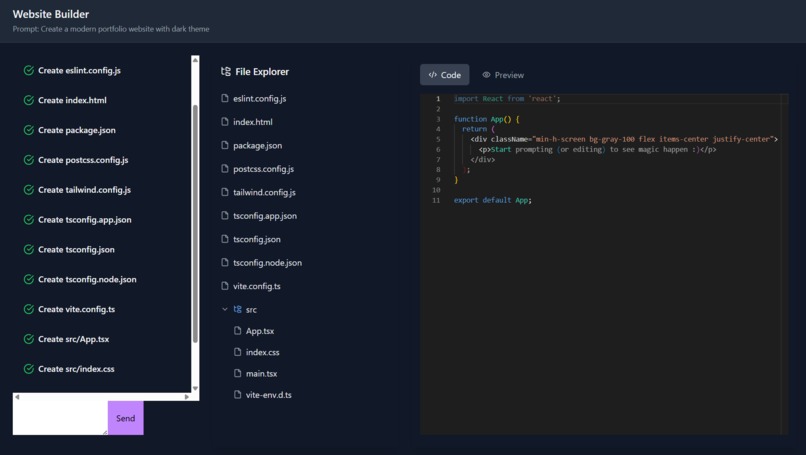The image size is (806, 455).
Task: Collapse the src folder chevron
Action: (225, 309)
